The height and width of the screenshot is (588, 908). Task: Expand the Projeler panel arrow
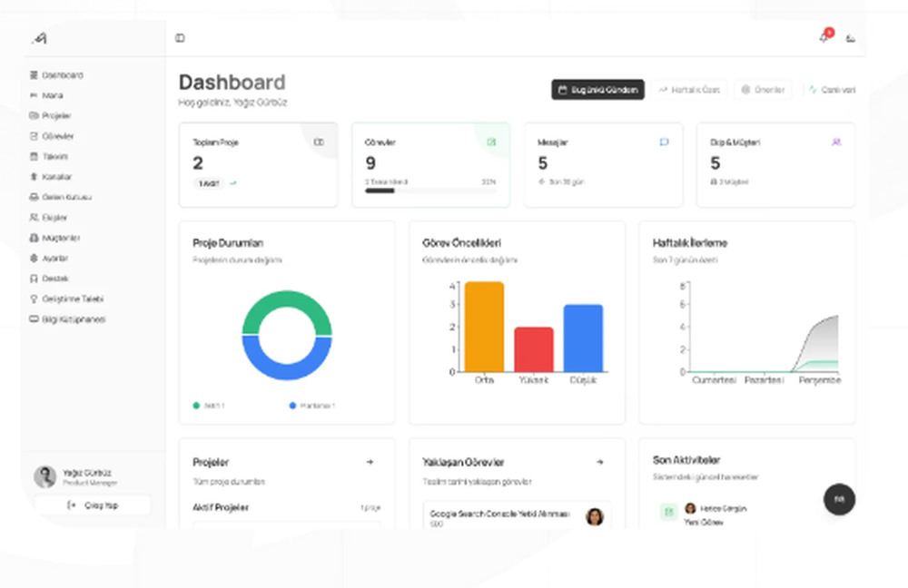coord(370,462)
